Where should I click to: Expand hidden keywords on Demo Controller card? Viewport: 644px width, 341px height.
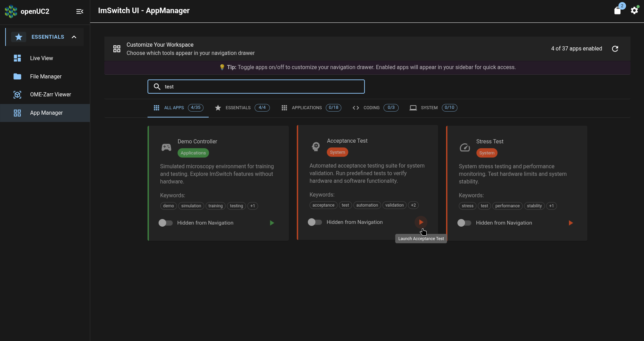tap(253, 206)
